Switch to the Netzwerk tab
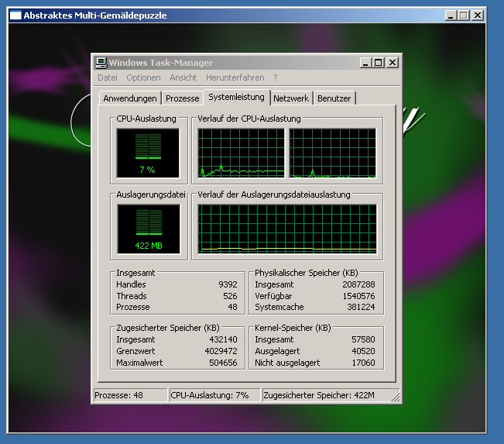504x444 pixels. click(291, 98)
